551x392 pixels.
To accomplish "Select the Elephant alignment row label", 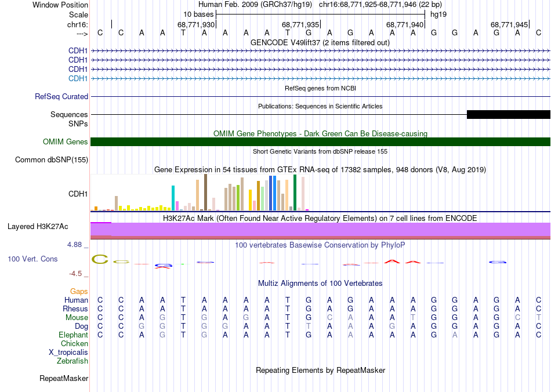I will coord(73,335).
